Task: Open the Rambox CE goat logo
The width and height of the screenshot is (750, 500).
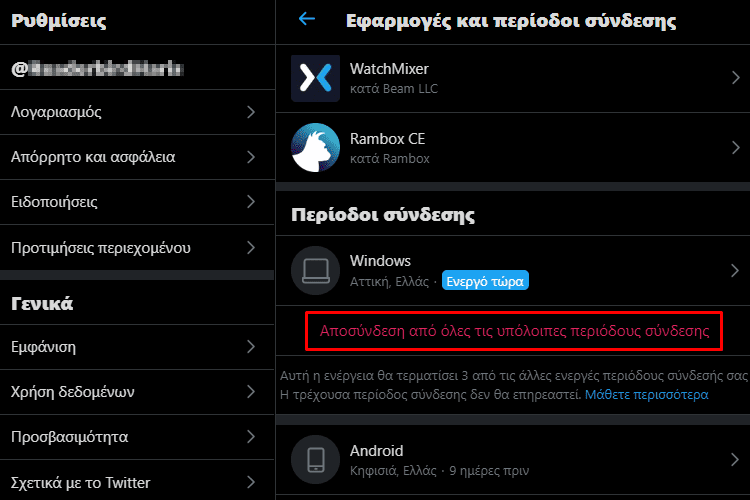Action: (315, 147)
